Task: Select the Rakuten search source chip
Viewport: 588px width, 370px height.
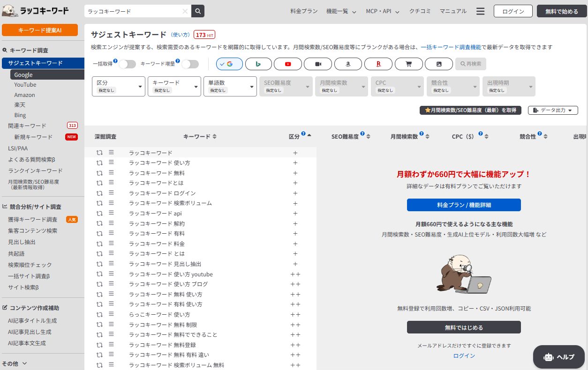Action: [378, 64]
